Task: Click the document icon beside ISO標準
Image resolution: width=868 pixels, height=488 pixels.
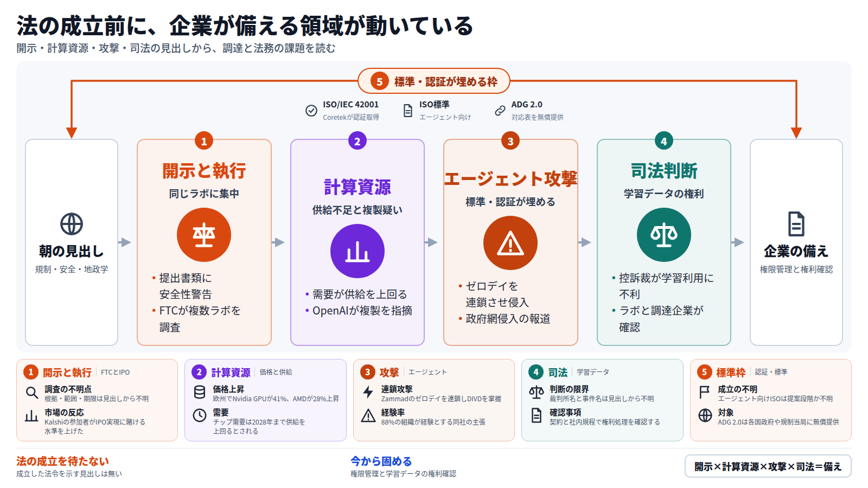Action: click(x=408, y=111)
